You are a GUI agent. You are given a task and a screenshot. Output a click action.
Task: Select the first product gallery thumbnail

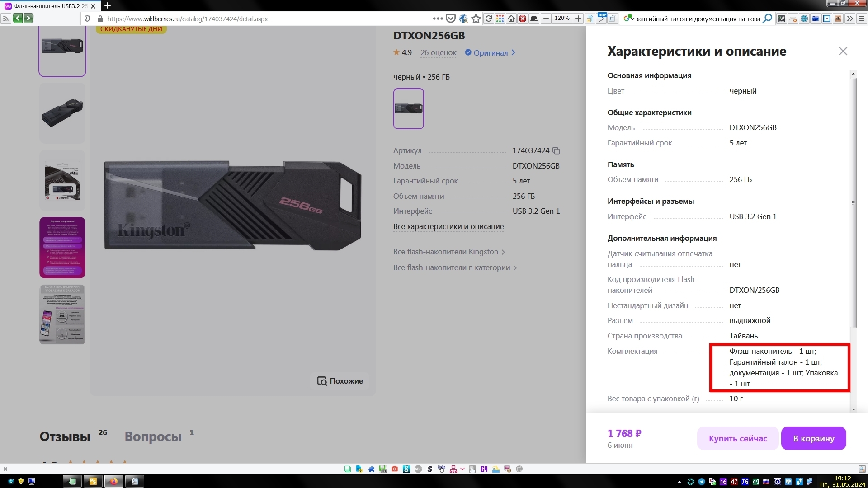pyautogui.click(x=62, y=51)
